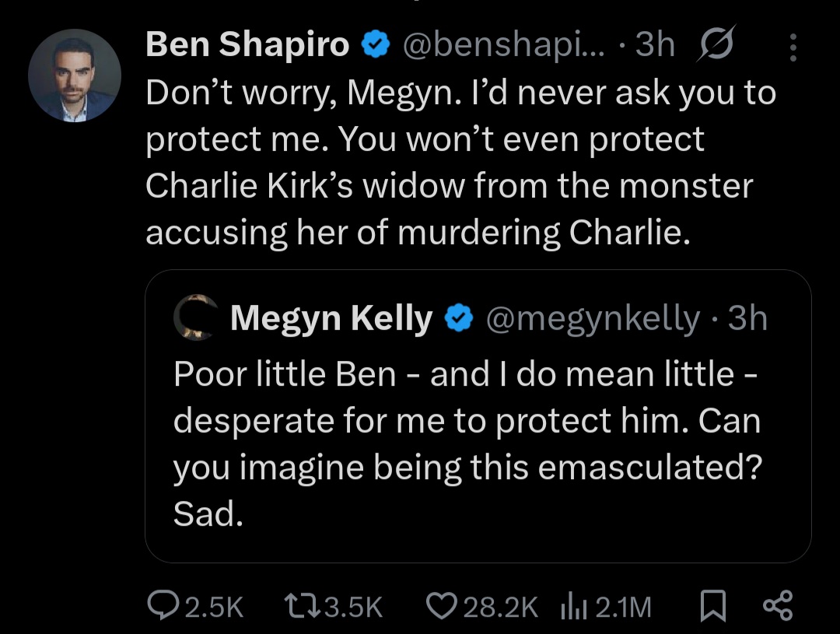Screen dimensions: 840x634
Task: Share the tweet using the share icon
Action: click(x=778, y=606)
